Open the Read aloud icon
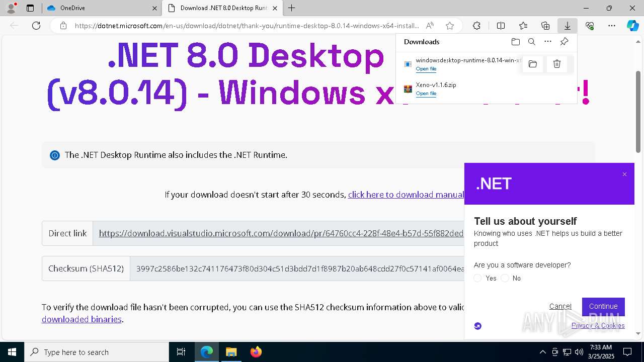This screenshot has height=362, width=644. (430, 26)
